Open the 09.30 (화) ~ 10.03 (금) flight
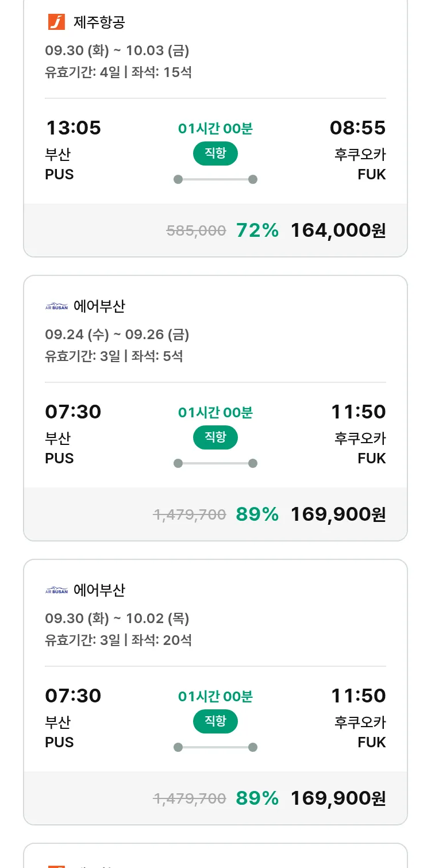Viewport: 431px width, 868px height. [x=117, y=51]
